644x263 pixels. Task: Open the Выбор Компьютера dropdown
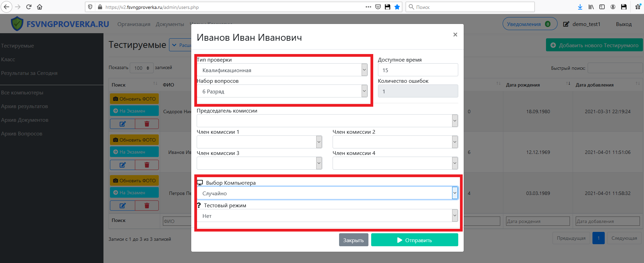(x=327, y=193)
